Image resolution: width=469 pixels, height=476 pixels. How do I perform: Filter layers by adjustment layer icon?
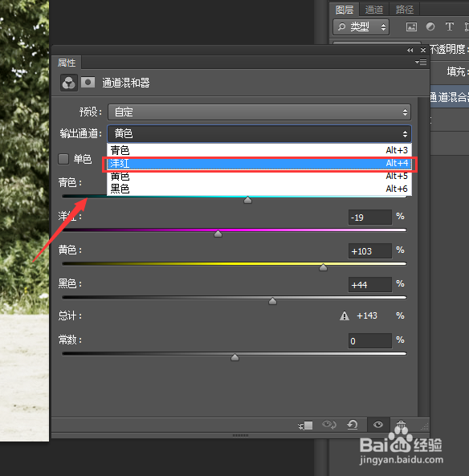pyautogui.click(x=430, y=26)
